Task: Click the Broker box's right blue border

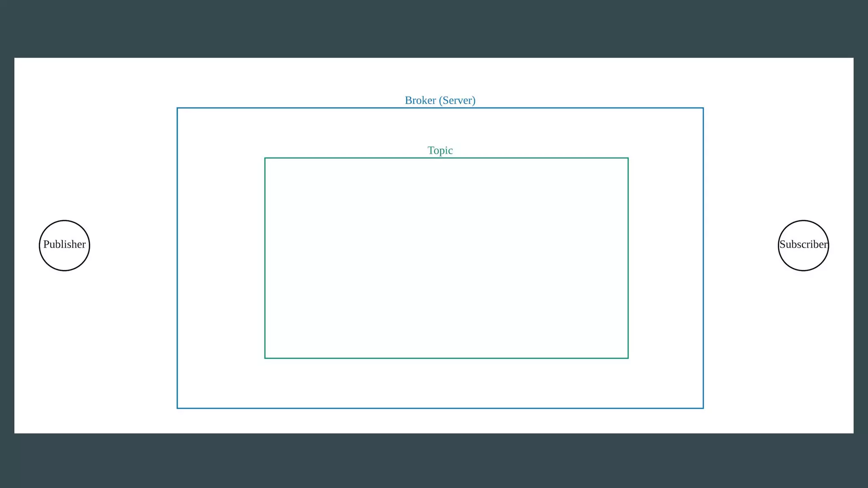Action: tap(703, 258)
